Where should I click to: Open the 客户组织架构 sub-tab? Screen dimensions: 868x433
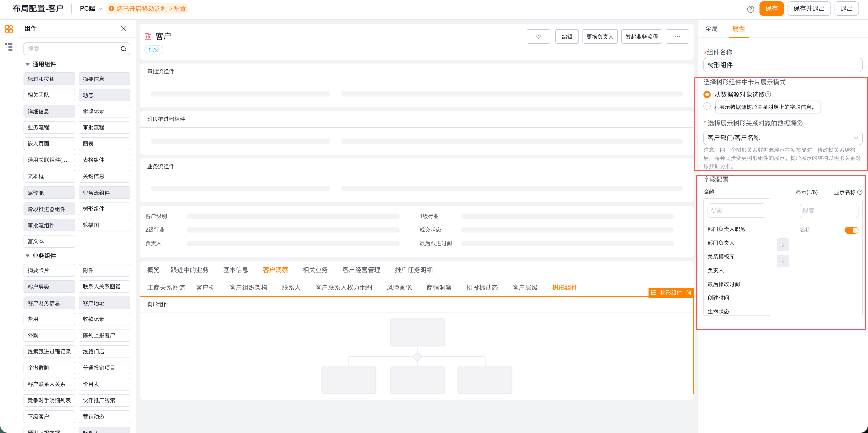(x=248, y=287)
